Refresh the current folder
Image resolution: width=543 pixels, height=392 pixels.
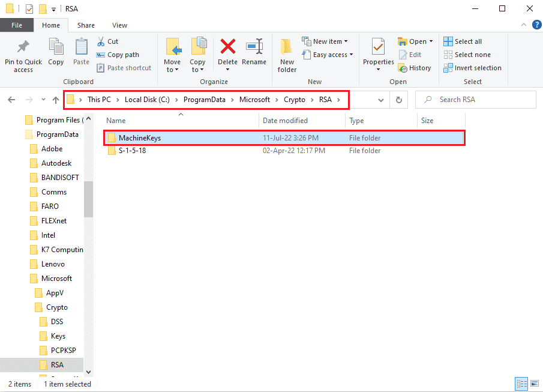399,100
